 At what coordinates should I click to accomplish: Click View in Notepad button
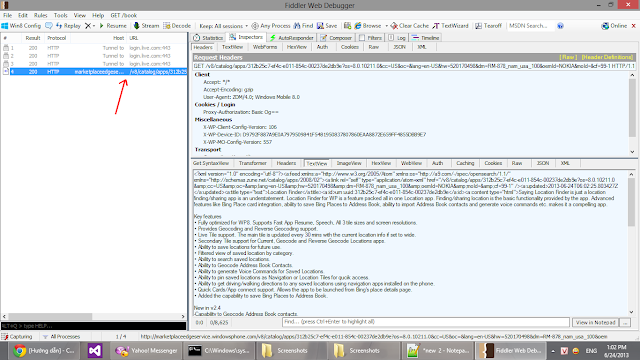[596, 322]
